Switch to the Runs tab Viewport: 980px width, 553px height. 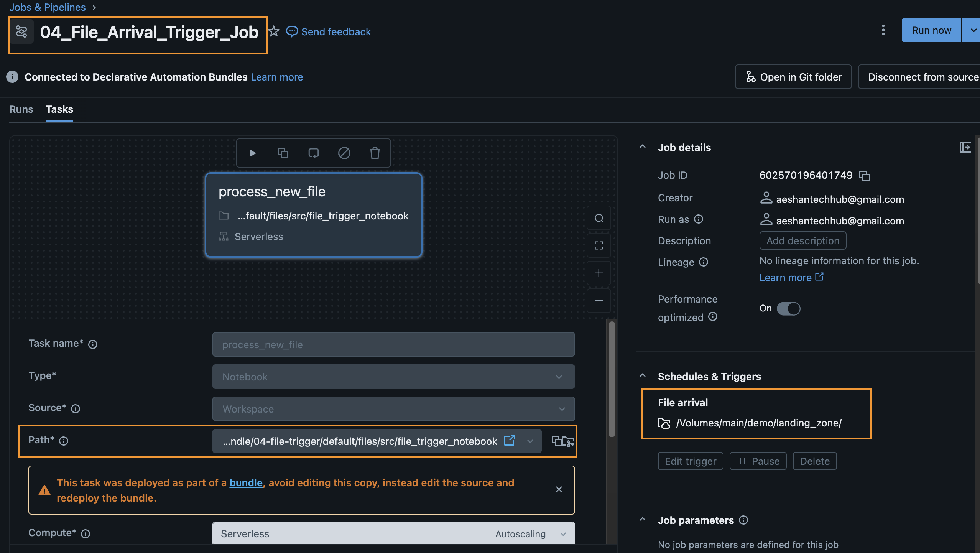[x=21, y=109]
